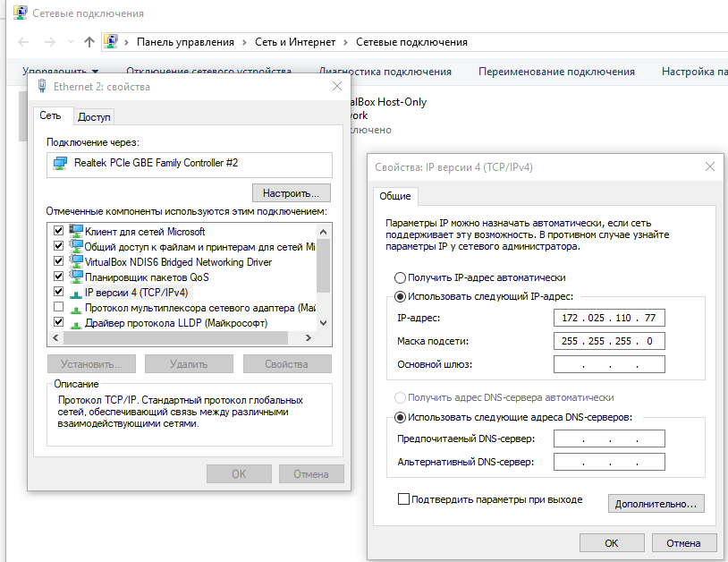The height and width of the screenshot is (562, 728).
Task: Click the Network Connections window title icon
Action: pyautogui.click(x=21, y=13)
